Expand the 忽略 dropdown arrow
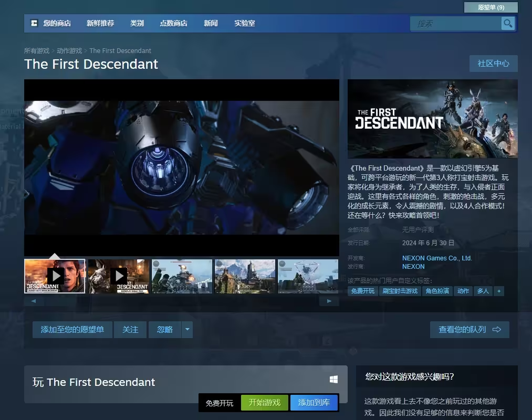 pos(187,329)
